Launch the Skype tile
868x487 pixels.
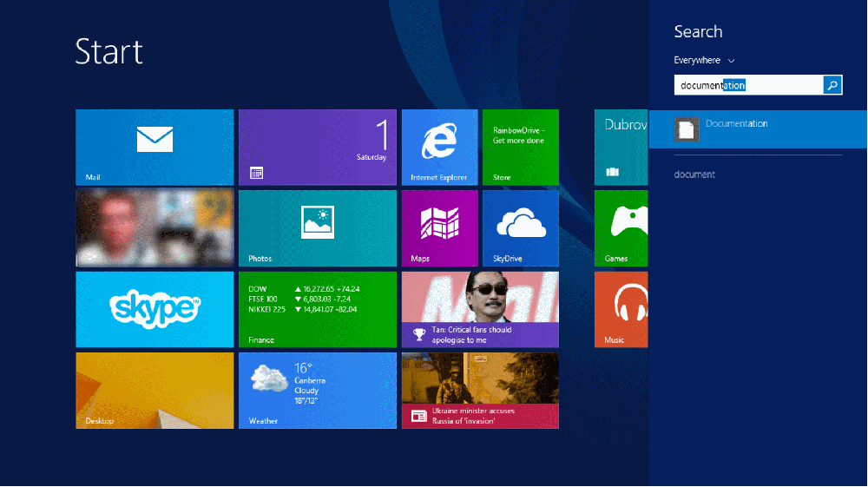[x=155, y=309]
